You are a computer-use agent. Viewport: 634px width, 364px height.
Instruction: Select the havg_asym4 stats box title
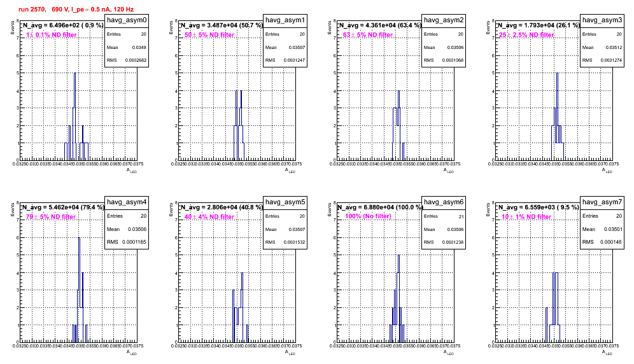click(127, 202)
